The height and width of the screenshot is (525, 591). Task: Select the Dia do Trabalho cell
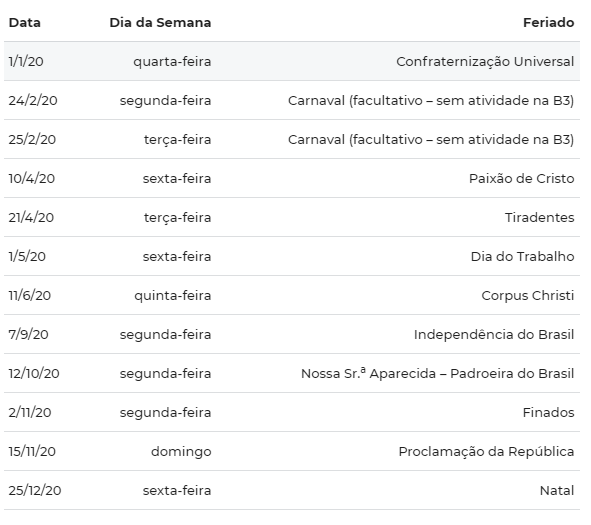pyautogui.click(x=522, y=257)
